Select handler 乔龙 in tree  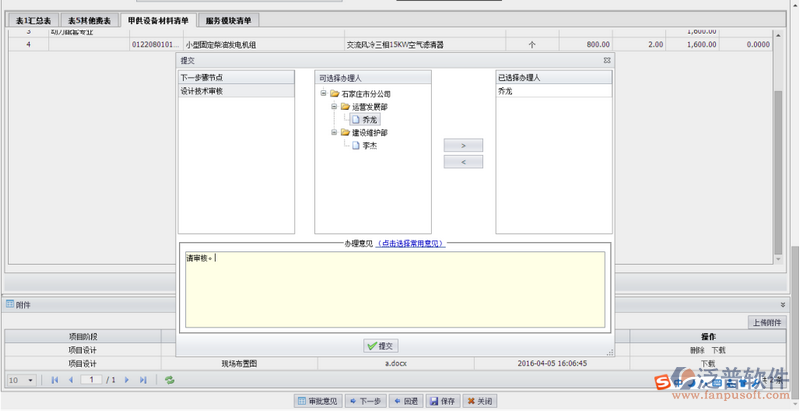click(369, 120)
